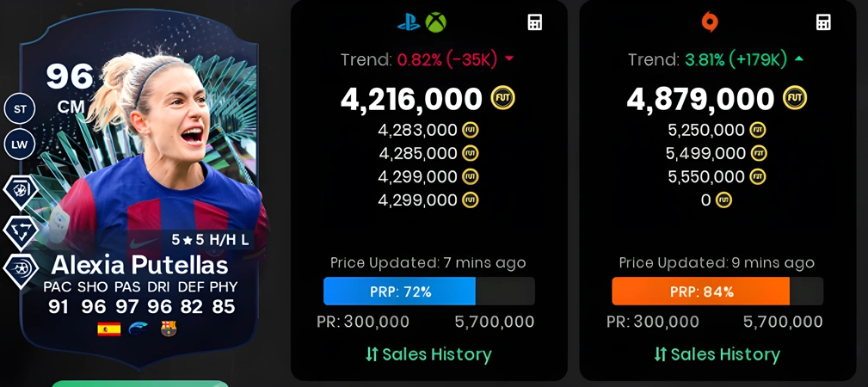868x387 pixels.
Task: Click the large coin beside 4,879,000
Action: (794, 98)
